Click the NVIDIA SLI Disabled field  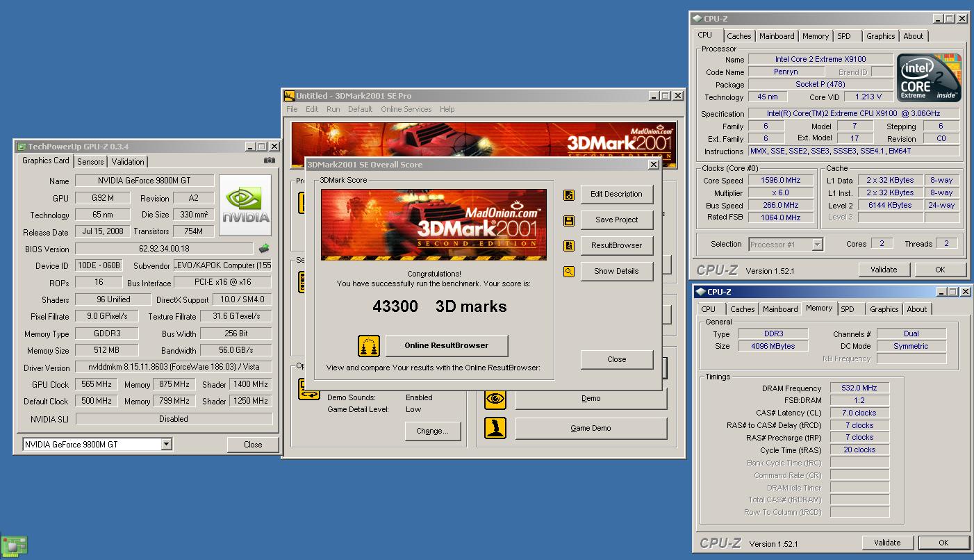click(174, 419)
